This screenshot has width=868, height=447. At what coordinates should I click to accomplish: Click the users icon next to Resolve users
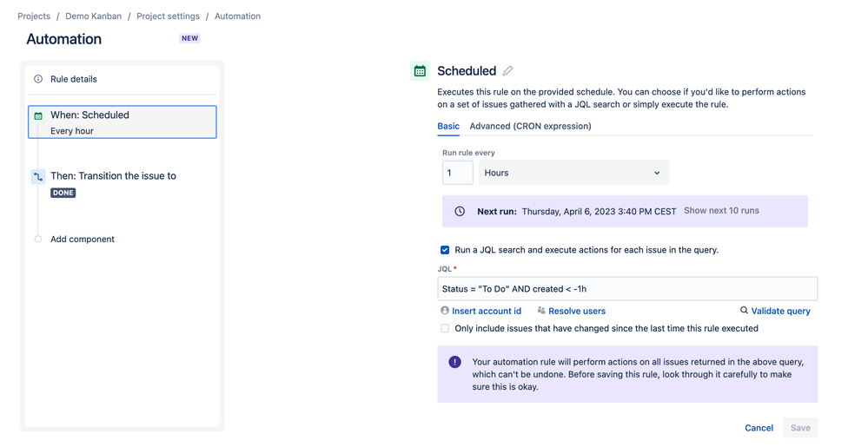tap(540, 311)
